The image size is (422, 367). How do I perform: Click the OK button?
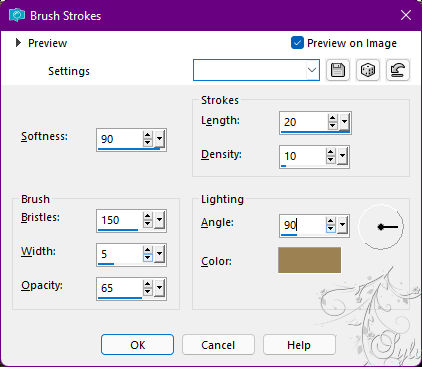[137, 345]
